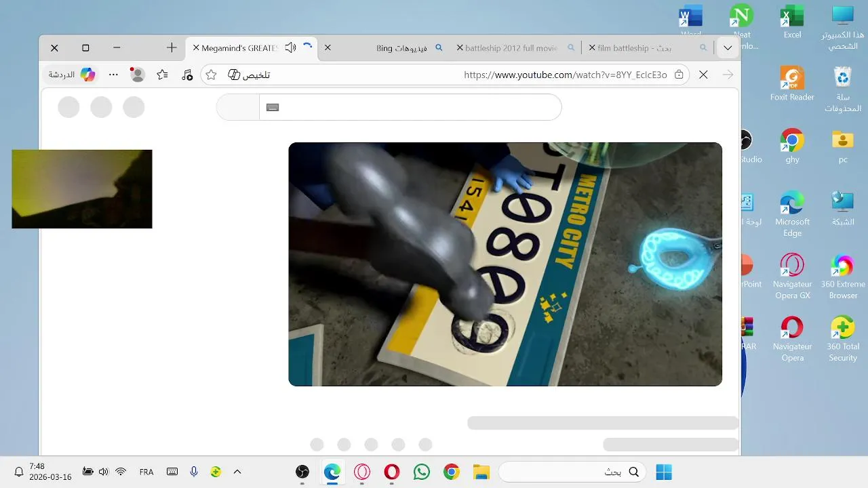Open the Edge profile avatar

[x=138, y=75]
